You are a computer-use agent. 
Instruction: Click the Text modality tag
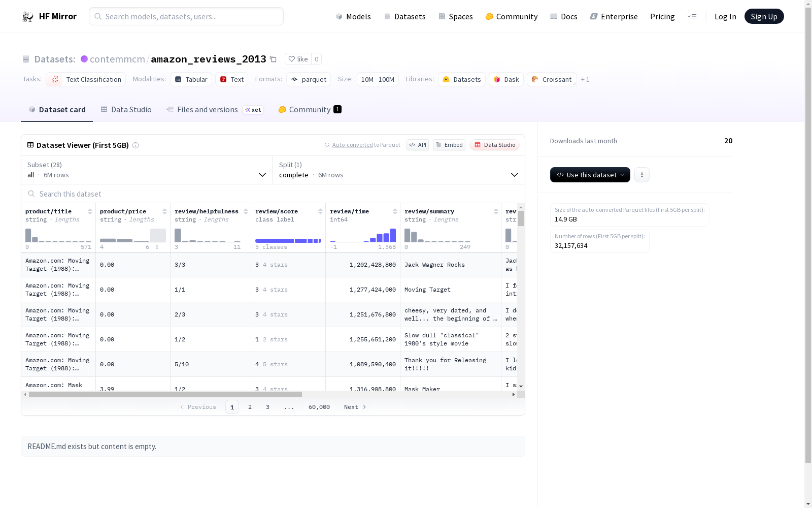click(x=232, y=79)
